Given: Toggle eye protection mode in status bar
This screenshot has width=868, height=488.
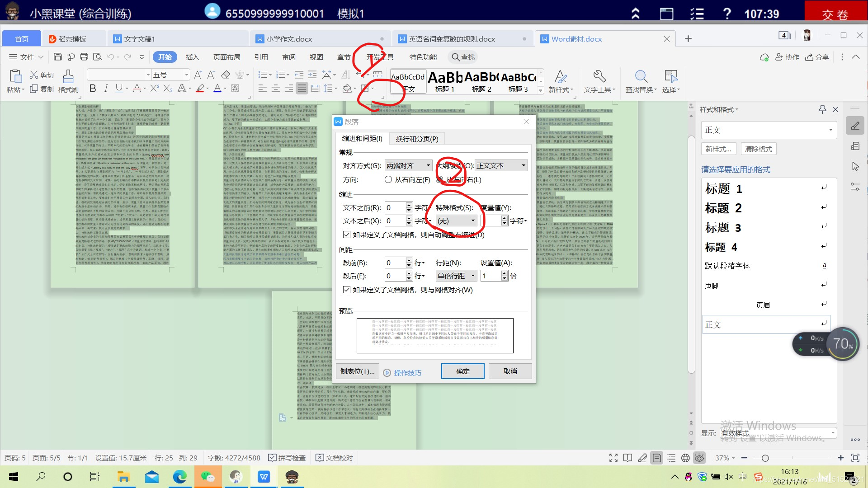Looking at the screenshot, I should click(699, 458).
